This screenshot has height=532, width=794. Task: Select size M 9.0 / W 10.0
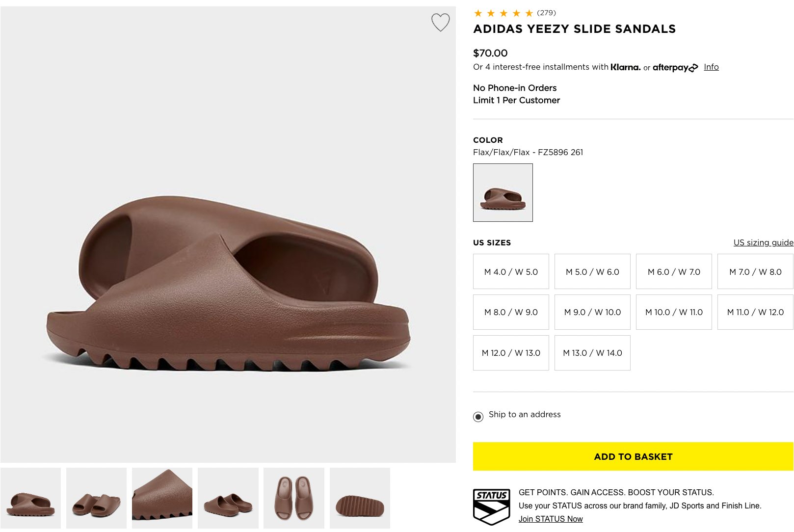(592, 312)
